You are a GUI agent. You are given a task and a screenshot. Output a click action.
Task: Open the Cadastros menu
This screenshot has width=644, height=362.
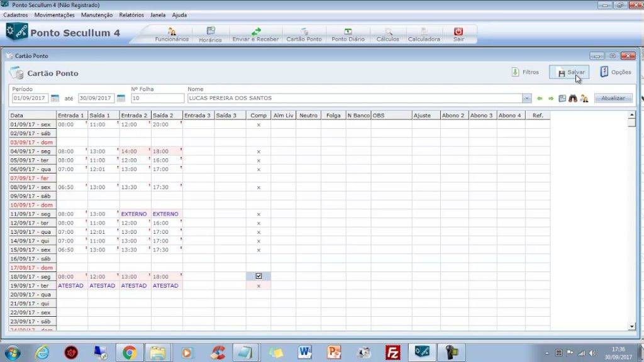(x=16, y=15)
